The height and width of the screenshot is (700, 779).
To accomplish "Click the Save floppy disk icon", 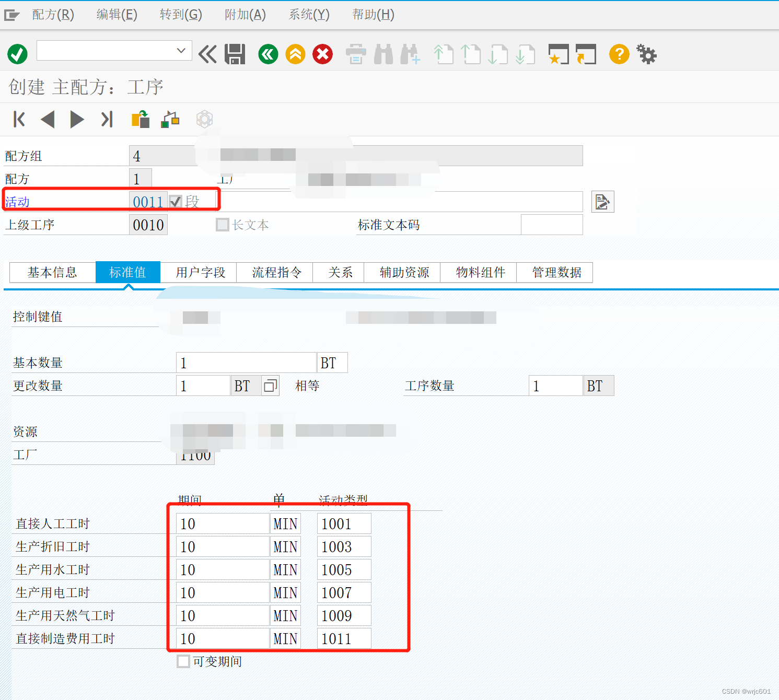I will pyautogui.click(x=235, y=54).
